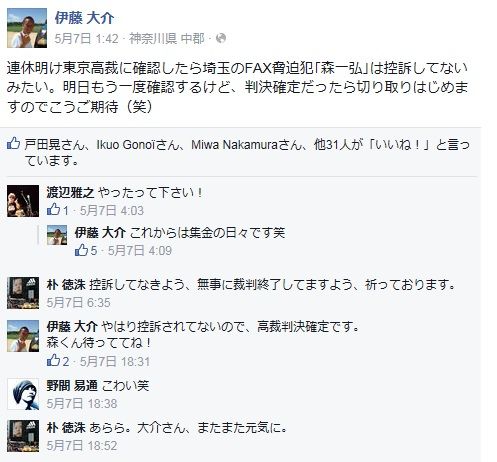Click the thumbs-up icon beside the likes summary
This screenshot has width=497, height=462.
pyautogui.click(x=13, y=143)
